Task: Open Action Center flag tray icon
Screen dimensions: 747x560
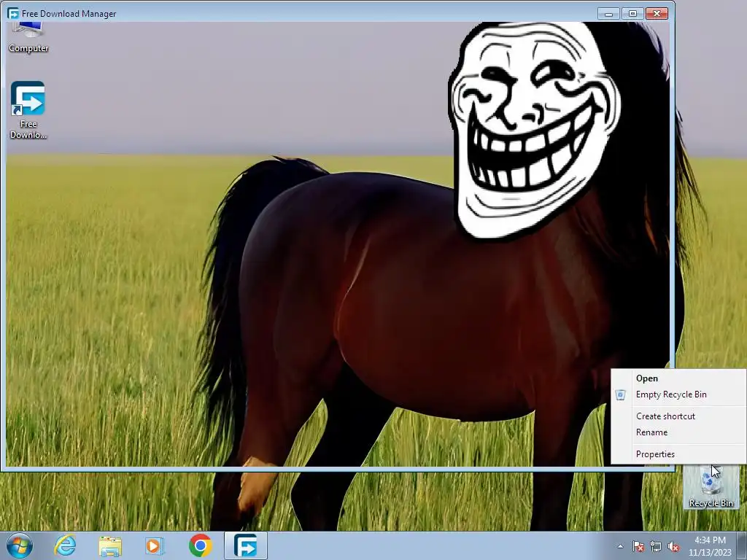Action: 638,547
